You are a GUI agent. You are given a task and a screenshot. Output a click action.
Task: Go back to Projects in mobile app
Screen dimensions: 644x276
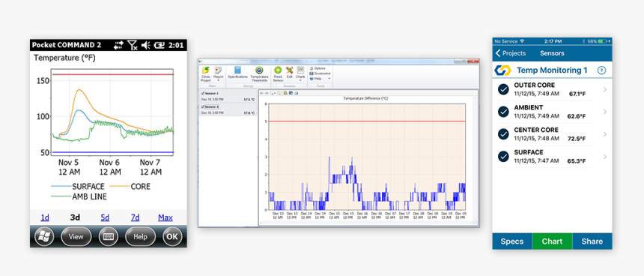[511, 53]
